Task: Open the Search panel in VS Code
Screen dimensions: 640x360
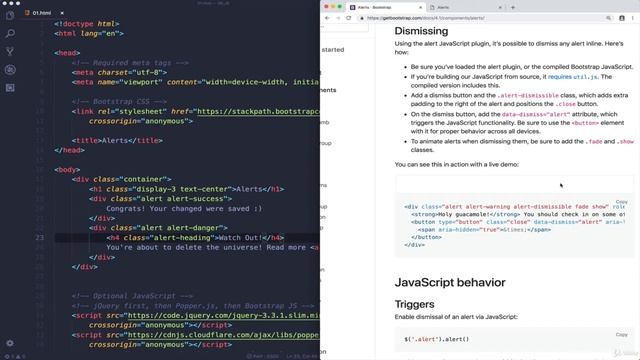Action: pos(10,33)
